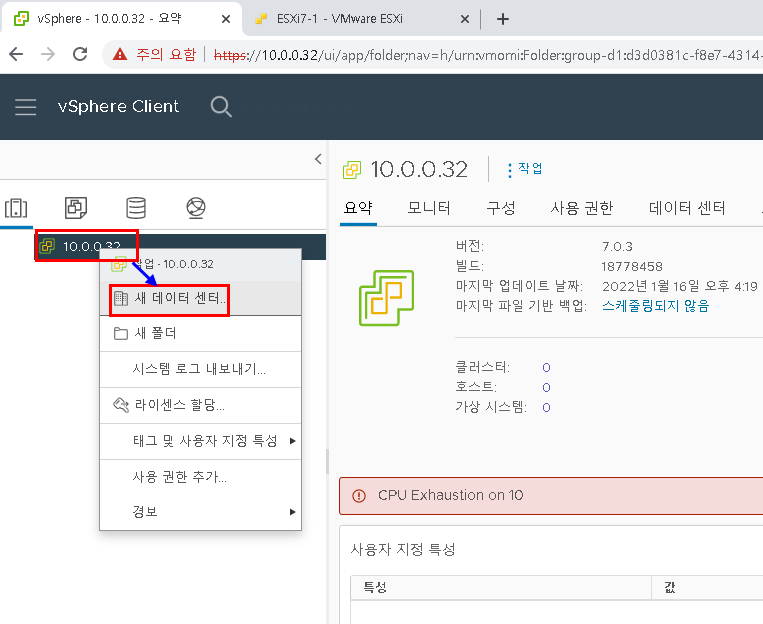This screenshot has width=763, height=624.
Task: Choose 새 폴더 from context menu
Action: point(200,333)
